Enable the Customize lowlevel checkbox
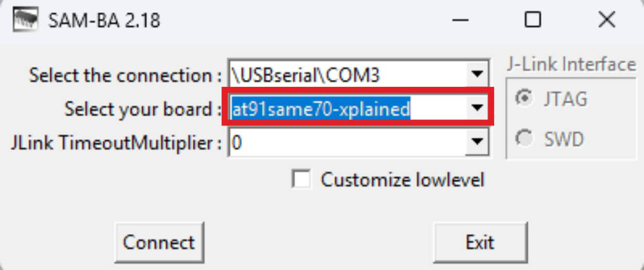The height and width of the screenshot is (270, 644). pyautogui.click(x=301, y=180)
